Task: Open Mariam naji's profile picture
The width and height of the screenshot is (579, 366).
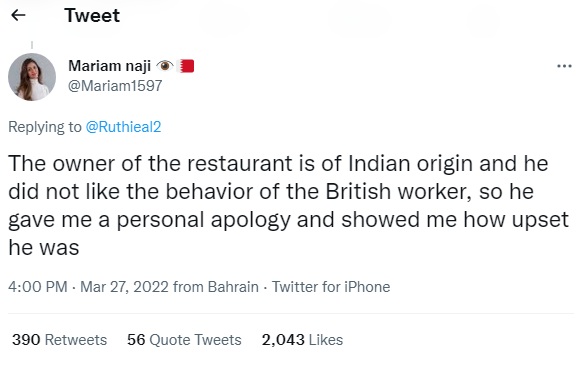Action: pos(32,77)
